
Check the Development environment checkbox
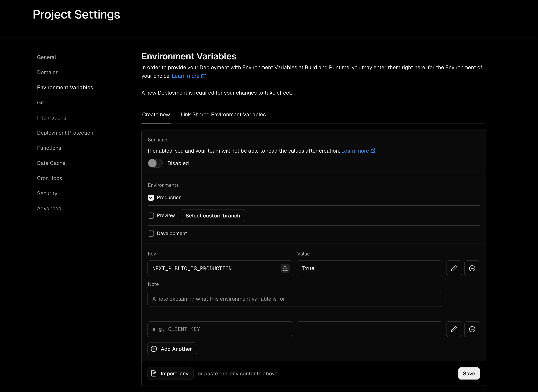click(151, 234)
